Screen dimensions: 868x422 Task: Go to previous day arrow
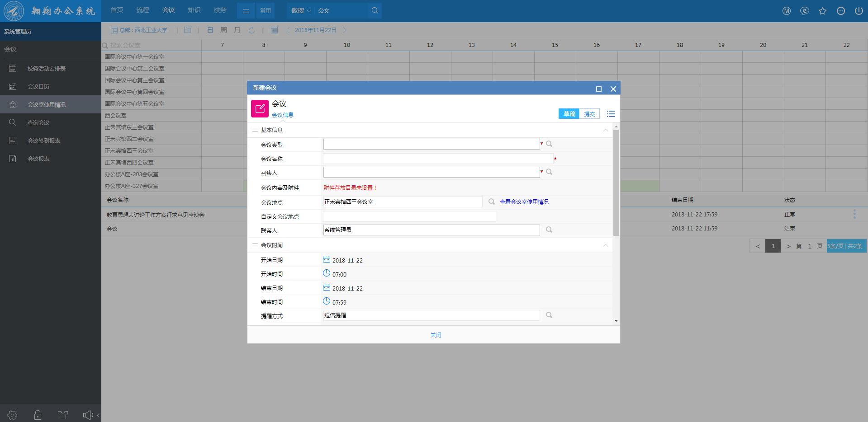(288, 30)
